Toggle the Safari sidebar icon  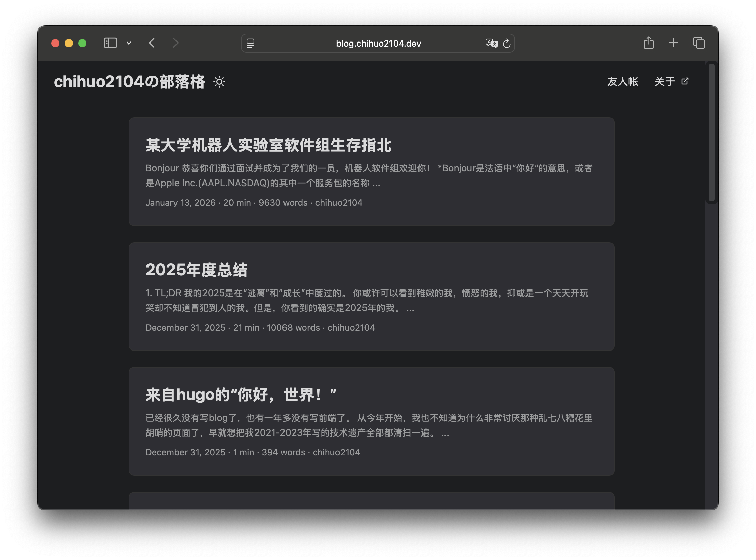[x=110, y=43]
